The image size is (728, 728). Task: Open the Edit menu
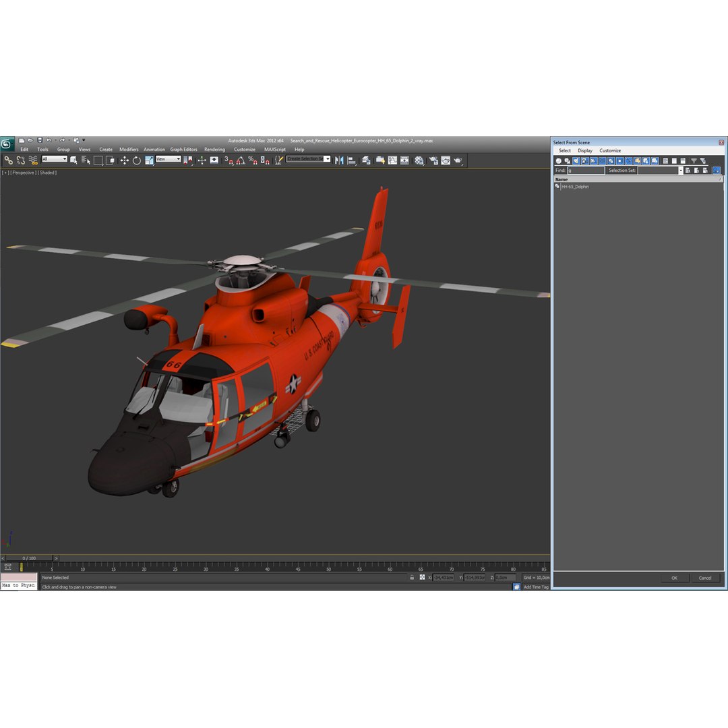click(24, 150)
